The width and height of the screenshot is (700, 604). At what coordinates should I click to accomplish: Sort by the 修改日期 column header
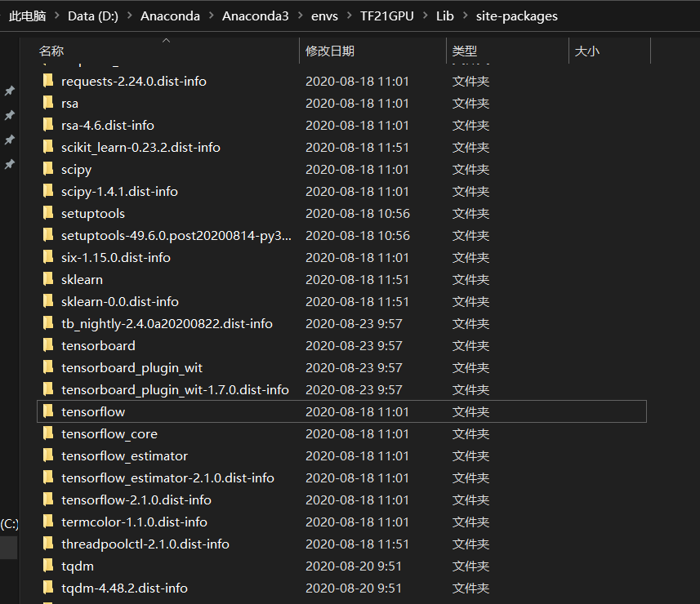(x=330, y=51)
